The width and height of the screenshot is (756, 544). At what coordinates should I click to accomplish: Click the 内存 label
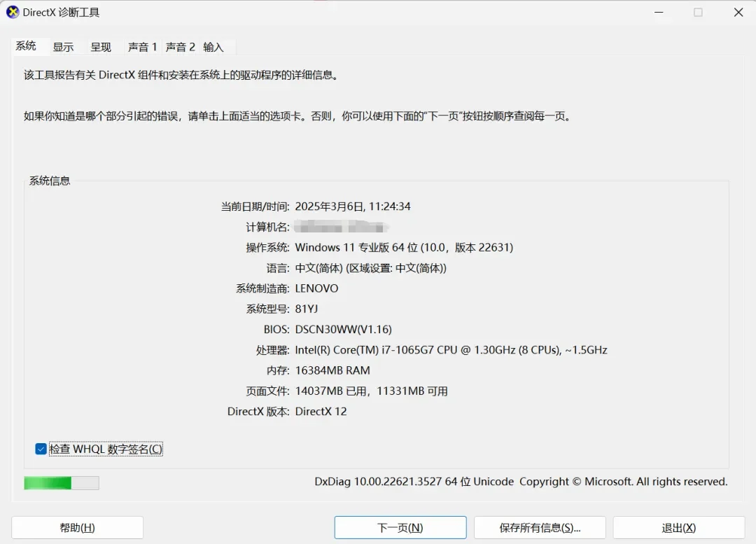click(278, 370)
